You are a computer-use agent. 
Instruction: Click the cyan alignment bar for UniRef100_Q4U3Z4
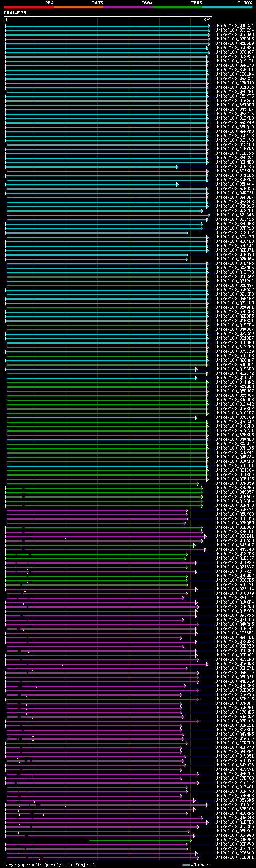coord(108,26)
